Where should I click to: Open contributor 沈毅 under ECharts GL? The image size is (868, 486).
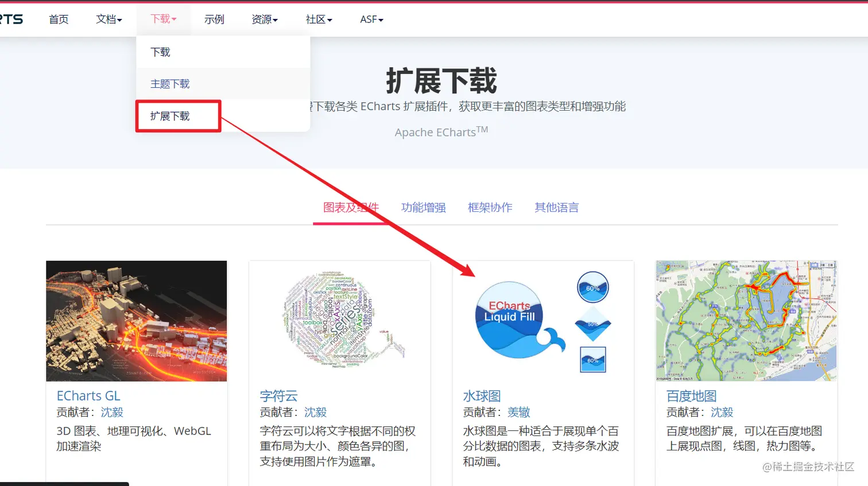(x=112, y=413)
